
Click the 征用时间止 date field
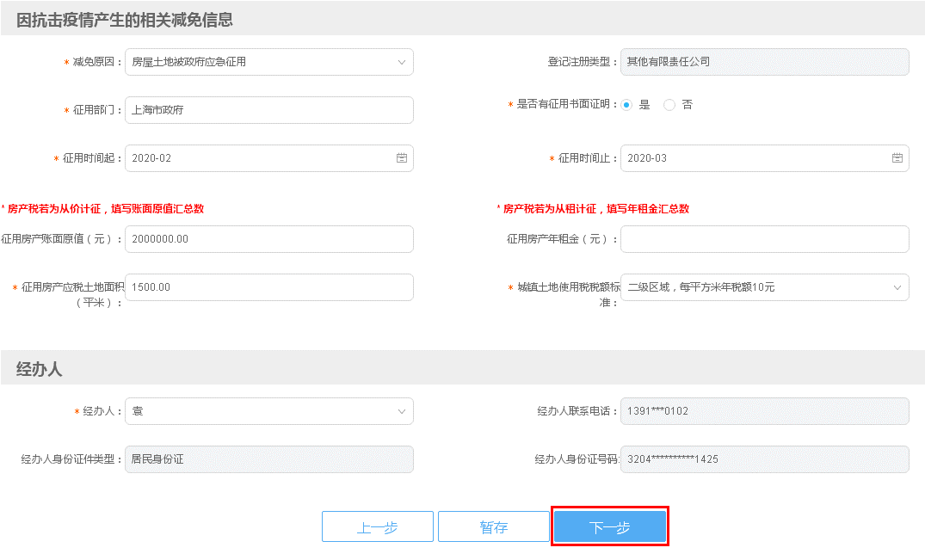[x=754, y=158]
